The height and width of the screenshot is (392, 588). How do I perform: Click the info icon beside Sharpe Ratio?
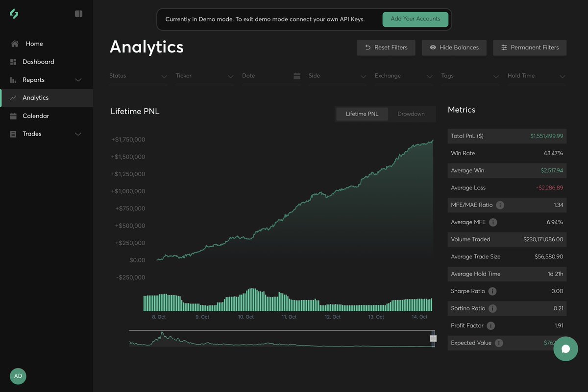[x=492, y=291]
